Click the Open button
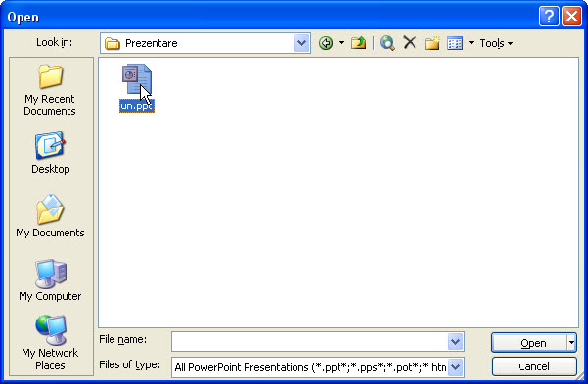 coord(529,343)
